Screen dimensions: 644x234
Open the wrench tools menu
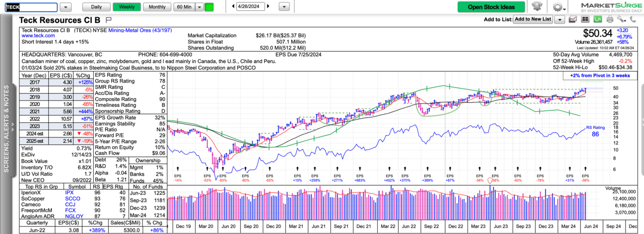pyautogui.click(x=621, y=19)
